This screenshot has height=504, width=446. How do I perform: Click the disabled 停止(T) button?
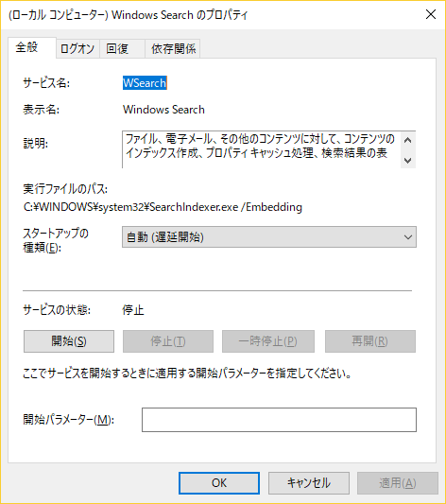pyautogui.click(x=168, y=341)
